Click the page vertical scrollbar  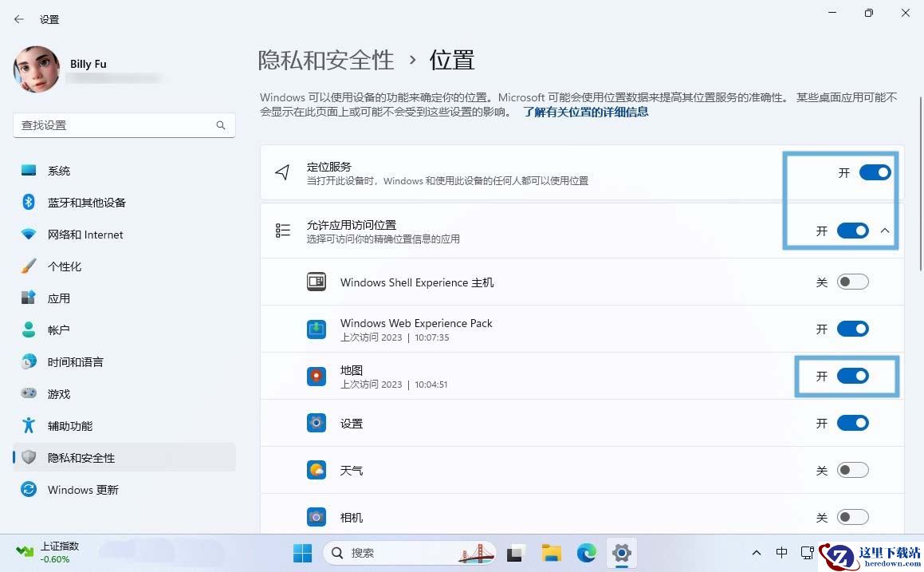point(921,183)
